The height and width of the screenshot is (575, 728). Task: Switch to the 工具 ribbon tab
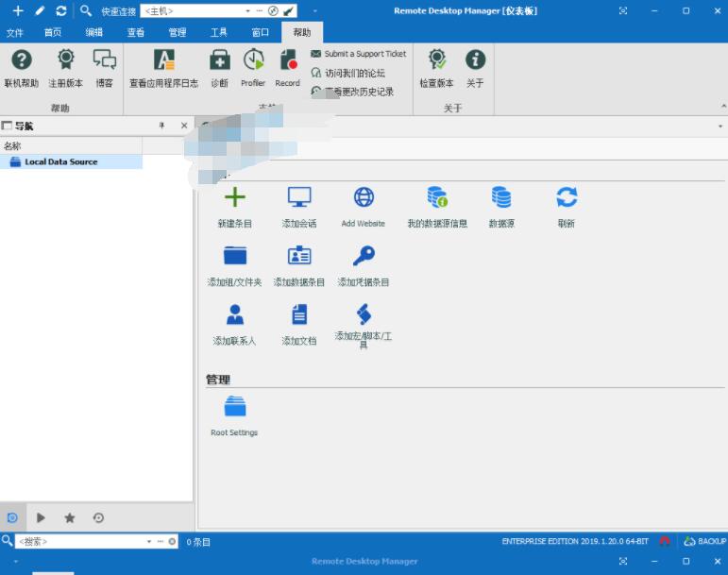click(x=219, y=32)
